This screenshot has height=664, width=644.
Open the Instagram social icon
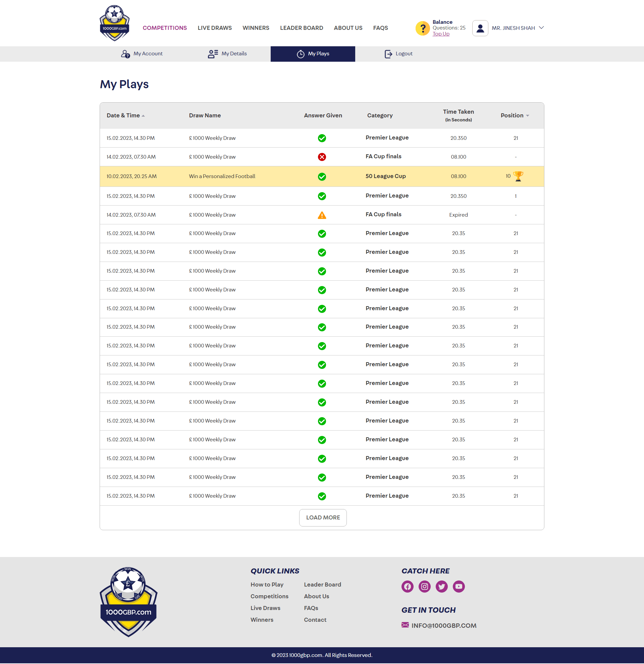[425, 587]
